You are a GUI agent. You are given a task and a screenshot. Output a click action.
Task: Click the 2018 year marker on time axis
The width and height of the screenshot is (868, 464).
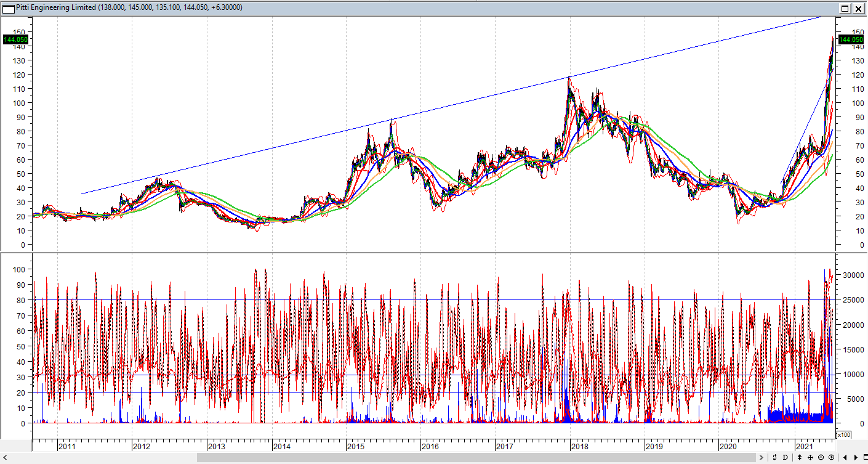pyautogui.click(x=579, y=446)
